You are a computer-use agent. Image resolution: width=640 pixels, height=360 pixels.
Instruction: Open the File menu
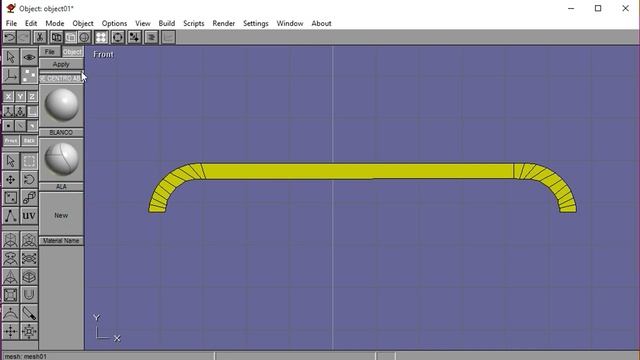[x=11, y=23]
